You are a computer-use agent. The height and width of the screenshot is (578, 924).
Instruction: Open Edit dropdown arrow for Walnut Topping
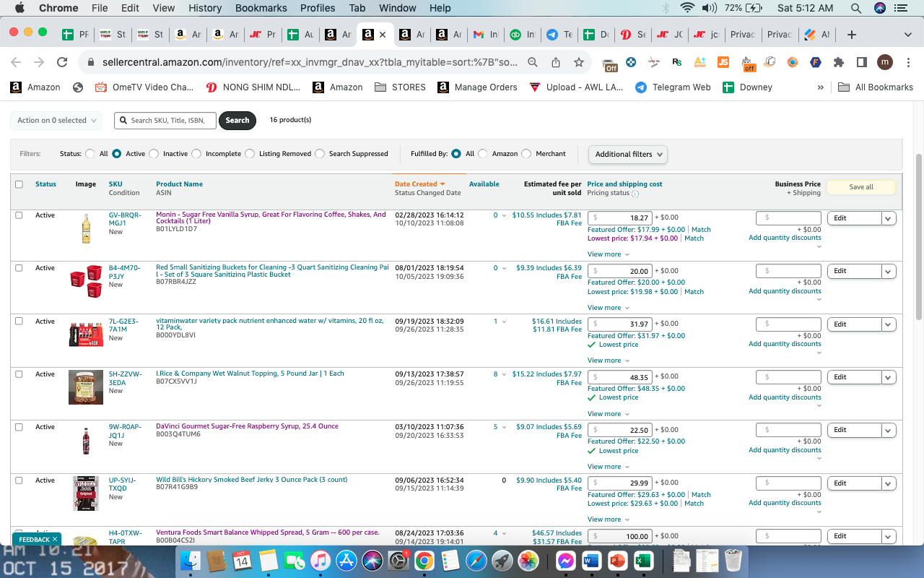click(889, 377)
